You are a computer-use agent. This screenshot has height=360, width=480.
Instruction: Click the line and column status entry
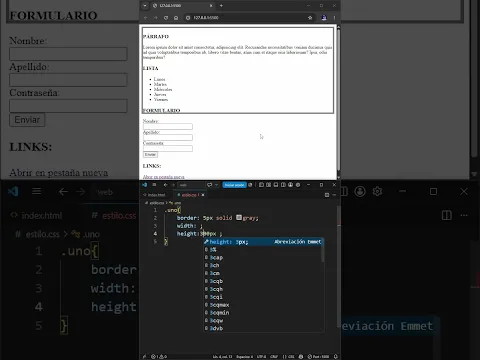coord(223,356)
